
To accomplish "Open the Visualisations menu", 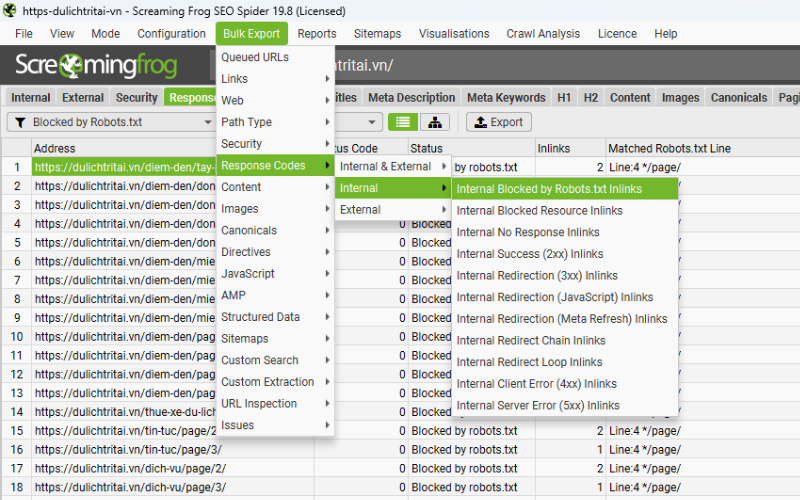I will (x=454, y=34).
